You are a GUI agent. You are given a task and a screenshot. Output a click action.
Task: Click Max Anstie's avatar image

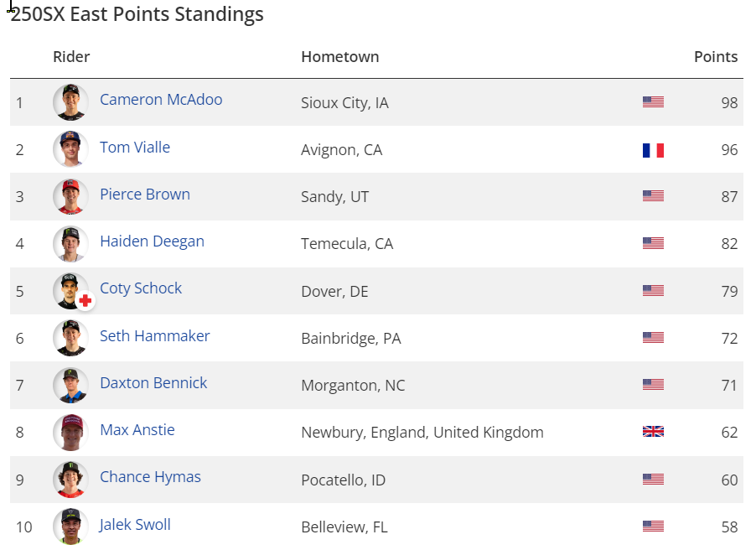pos(70,432)
